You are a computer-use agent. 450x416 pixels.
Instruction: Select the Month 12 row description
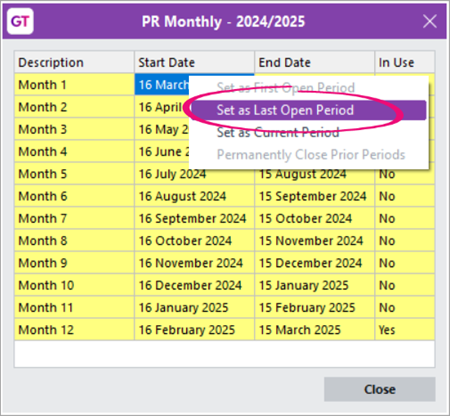[74, 330]
